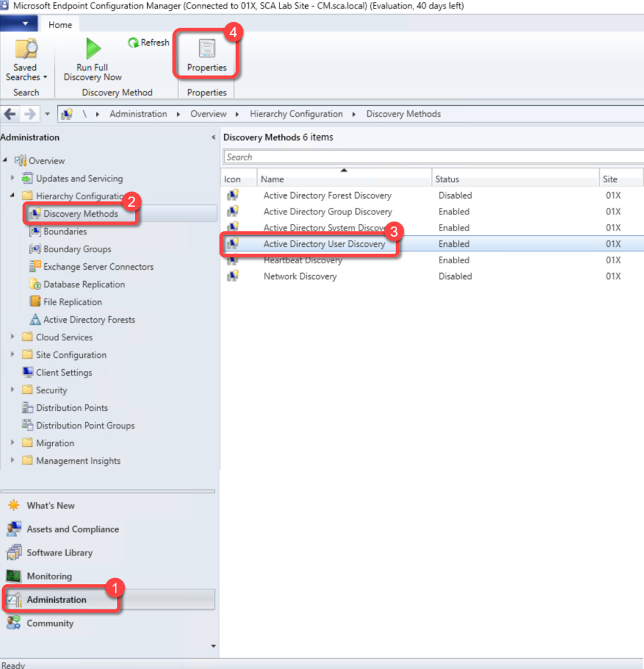644x669 pixels.
Task: Open the Software Library workspace
Action: pos(59,553)
